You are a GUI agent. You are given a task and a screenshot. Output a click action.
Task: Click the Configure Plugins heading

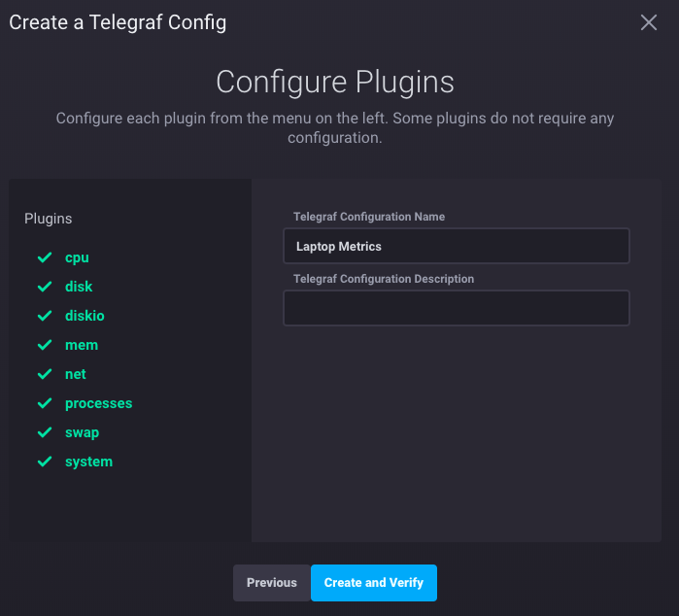pyautogui.click(x=335, y=82)
